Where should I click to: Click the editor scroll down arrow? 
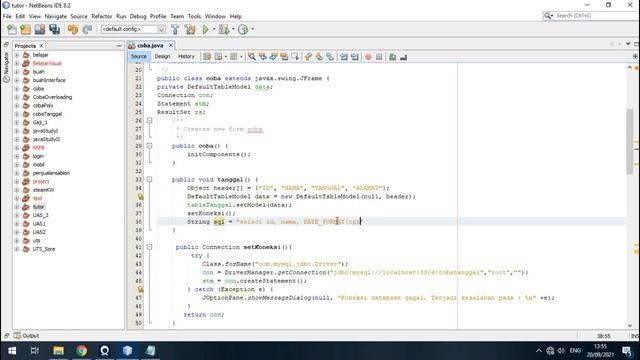[630, 325]
